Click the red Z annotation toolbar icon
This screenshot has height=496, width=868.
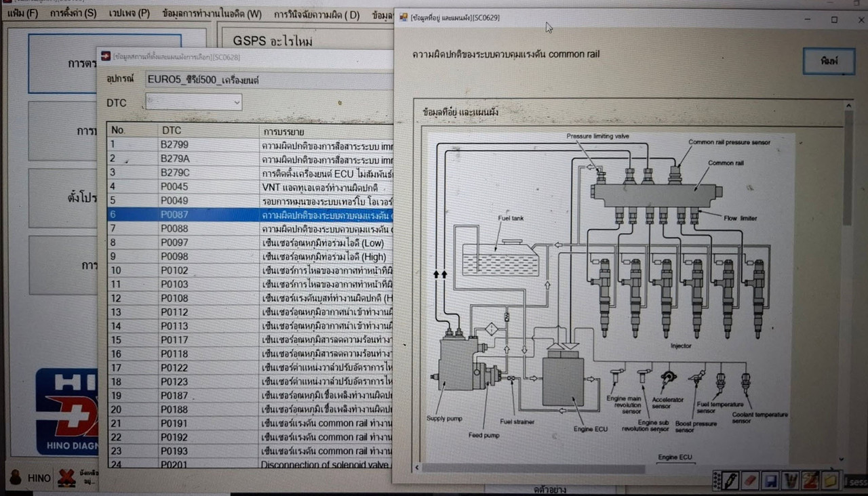click(x=810, y=481)
